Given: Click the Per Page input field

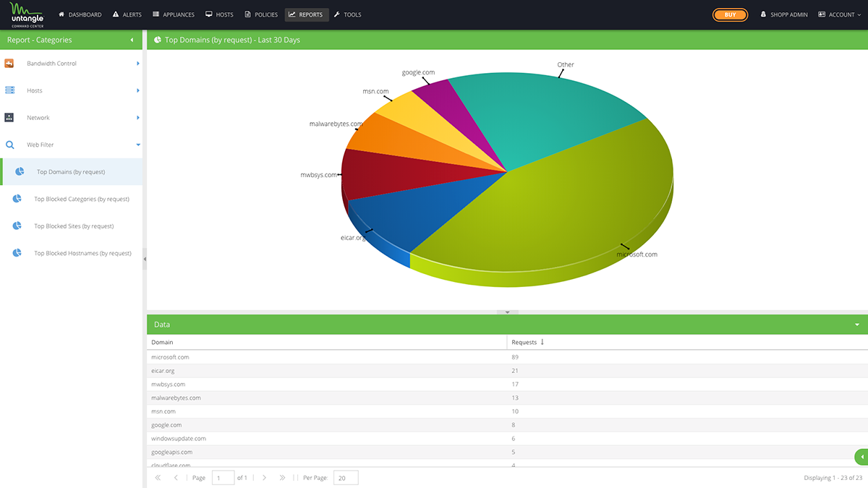Looking at the screenshot, I should (x=346, y=478).
